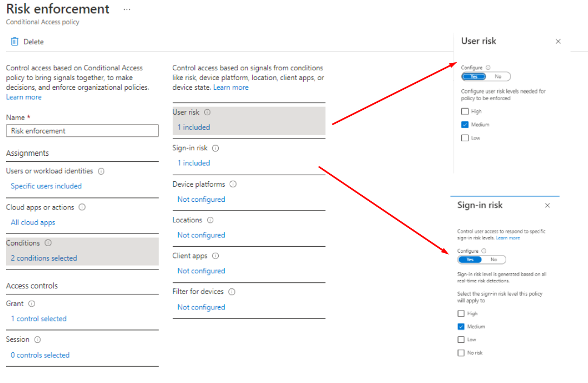Click info icon next to Session
588x383 pixels.
[x=37, y=340]
